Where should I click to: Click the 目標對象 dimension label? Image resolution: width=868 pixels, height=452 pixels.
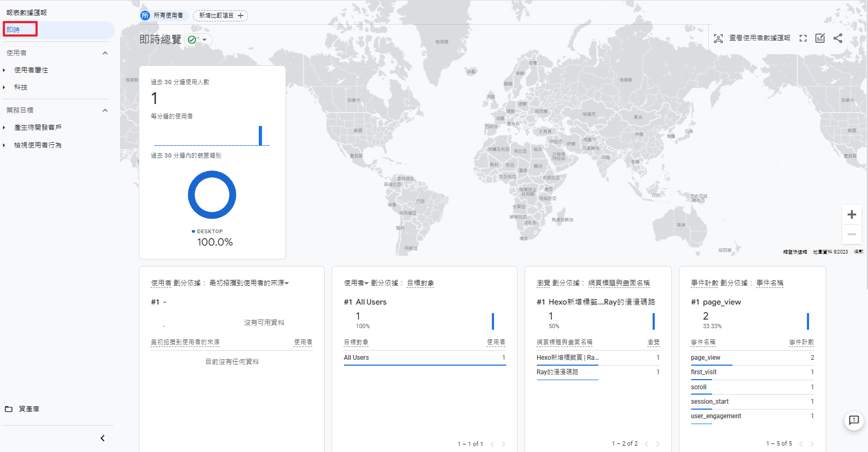coord(421,283)
